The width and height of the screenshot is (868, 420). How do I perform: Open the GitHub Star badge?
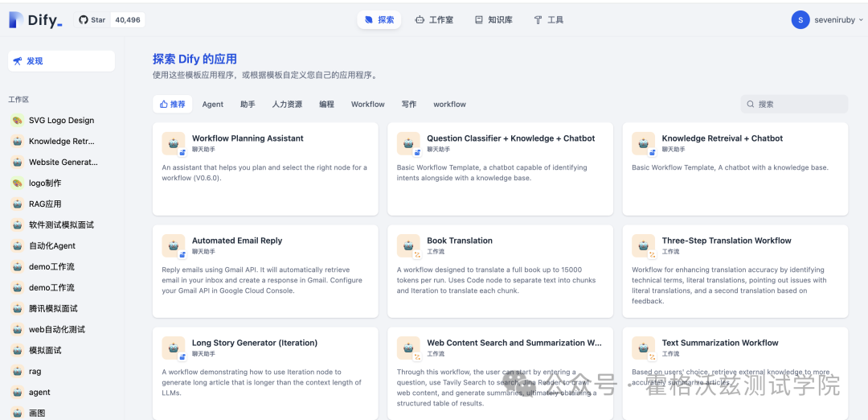[x=109, y=20]
